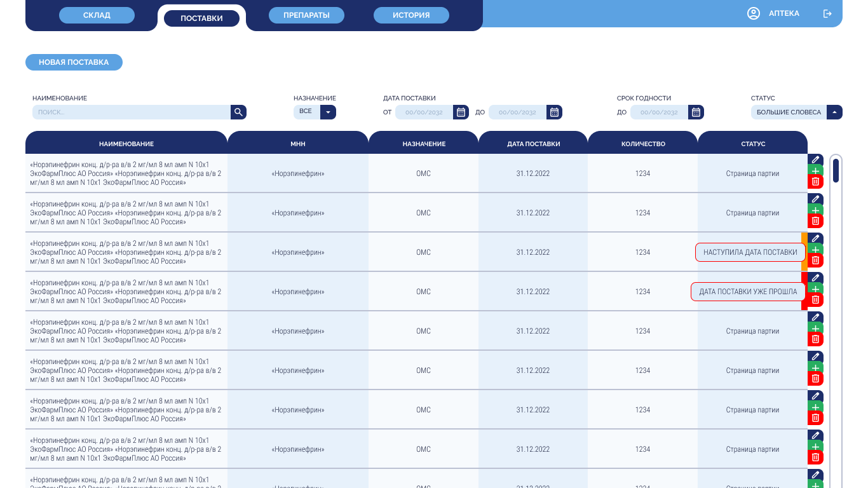Expand the Назначение 'Все' dropdown
The image size is (868, 488).
(328, 112)
